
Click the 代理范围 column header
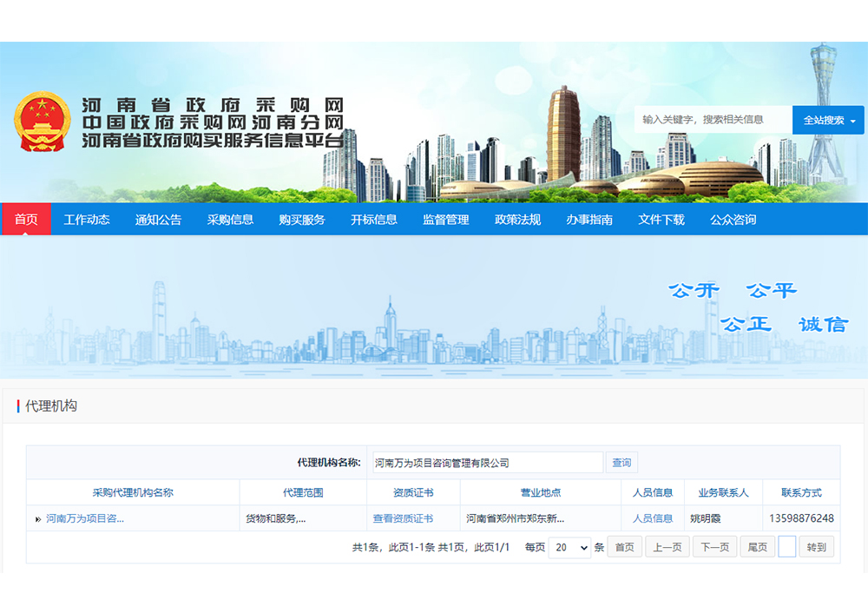[x=303, y=493]
